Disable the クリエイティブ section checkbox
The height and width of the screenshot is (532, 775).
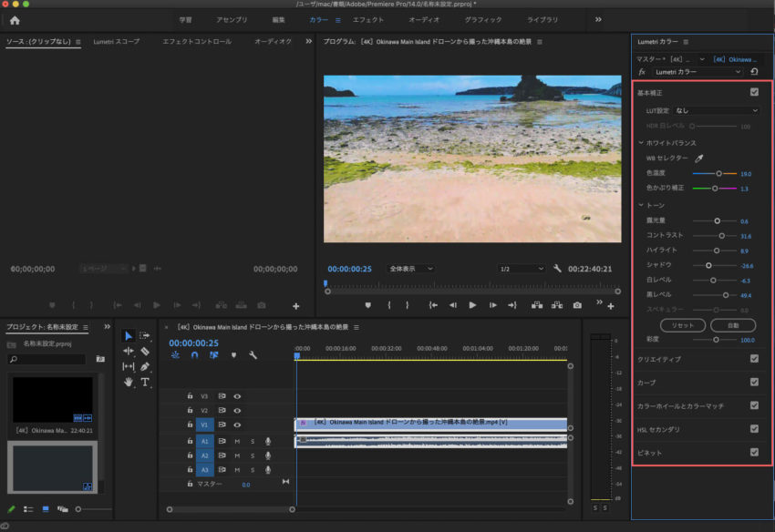tap(754, 359)
